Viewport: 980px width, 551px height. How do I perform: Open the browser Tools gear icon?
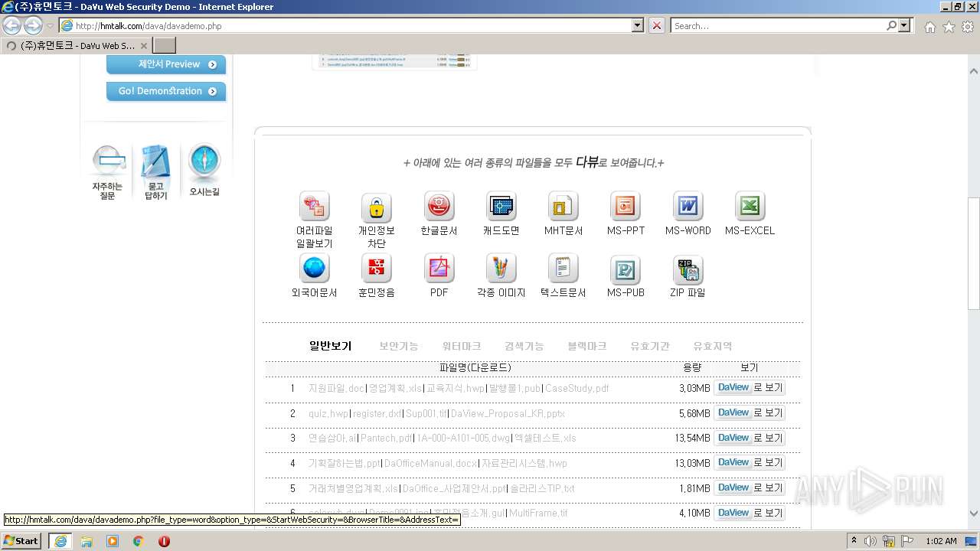pyautogui.click(x=968, y=27)
